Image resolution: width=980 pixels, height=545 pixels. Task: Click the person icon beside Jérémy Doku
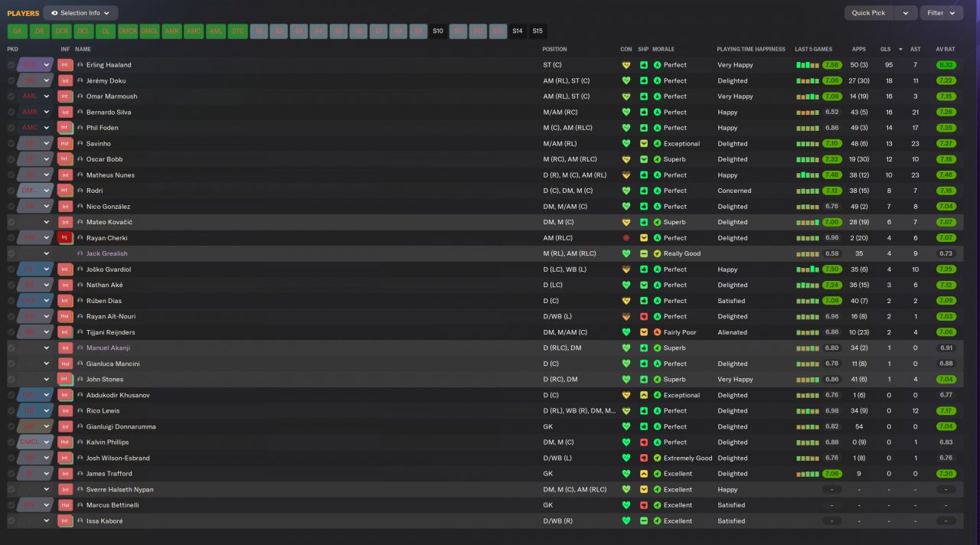80,80
